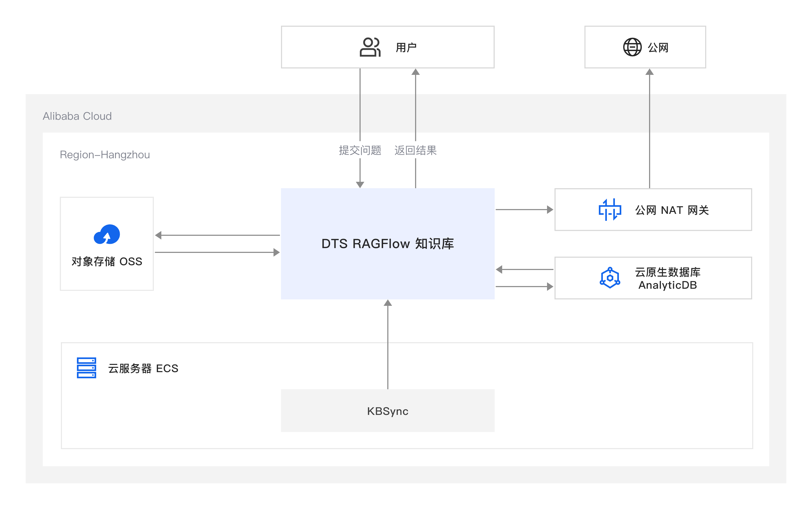Click the NAT gateway icon
Image resolution: width=812 pixels, height=509 pixels.
pyautogui.click(x=610, y=210)
